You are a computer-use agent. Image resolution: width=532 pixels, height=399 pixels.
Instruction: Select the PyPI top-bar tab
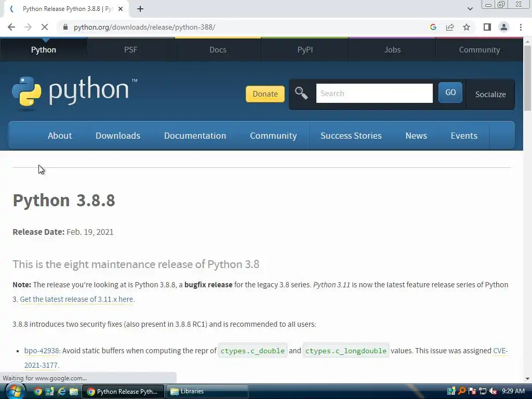click(x=305, y=49)
